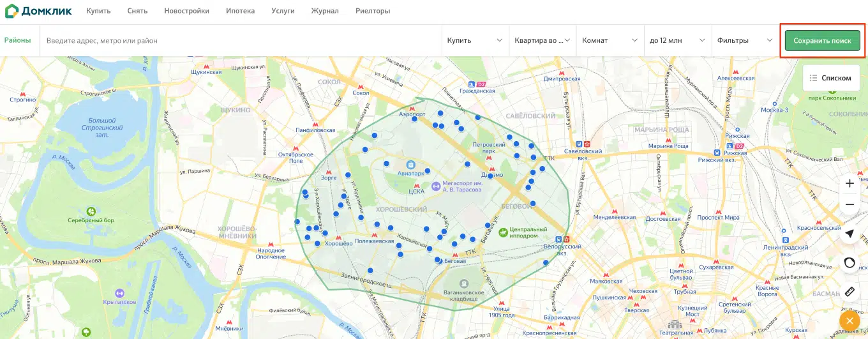Go to Новостройки in top navigation
Image resolution: width=868 pixels, height=339 pixels.
[x=188, y=11]
